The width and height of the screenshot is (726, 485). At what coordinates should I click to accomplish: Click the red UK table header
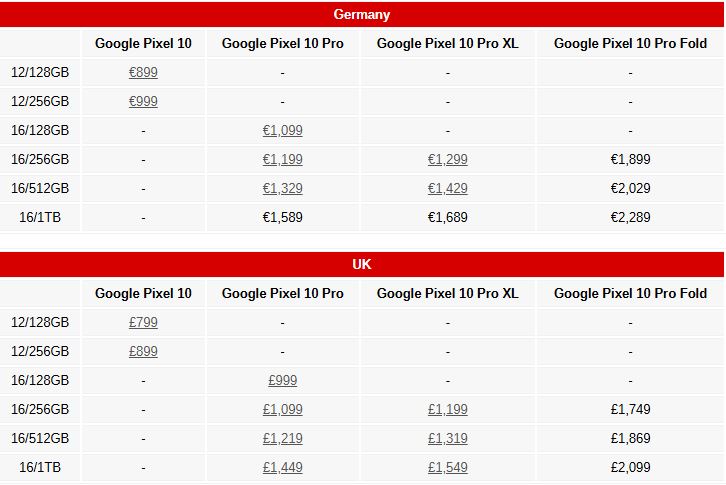[x=362, y=264]
